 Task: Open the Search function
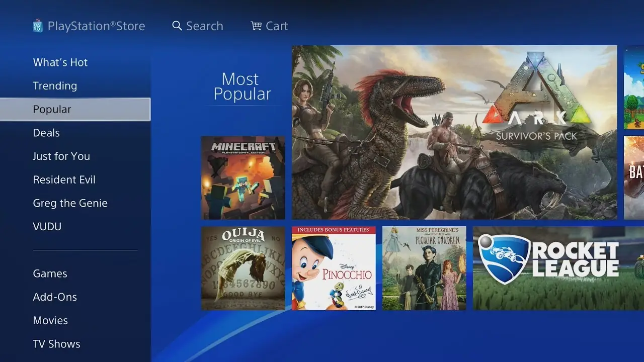click(197, 26)
